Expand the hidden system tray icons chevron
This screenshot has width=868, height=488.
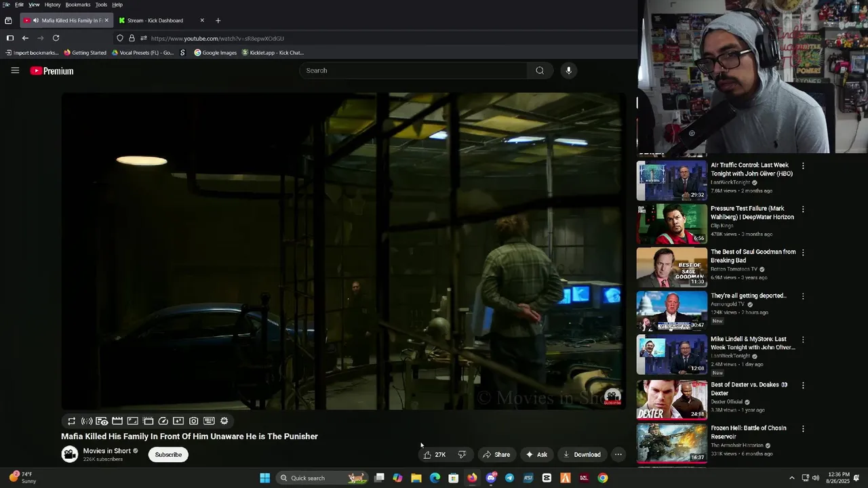[791, 478]
